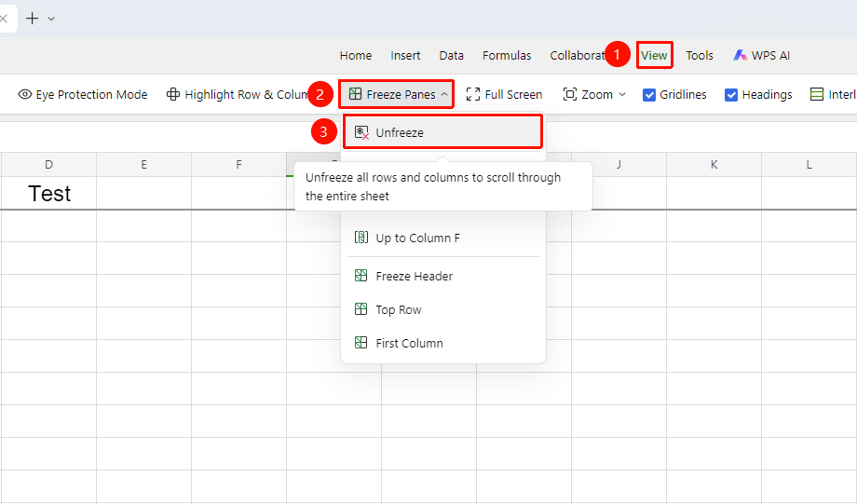
Task: Switch to the Home tab
Action: click(355, 55)
